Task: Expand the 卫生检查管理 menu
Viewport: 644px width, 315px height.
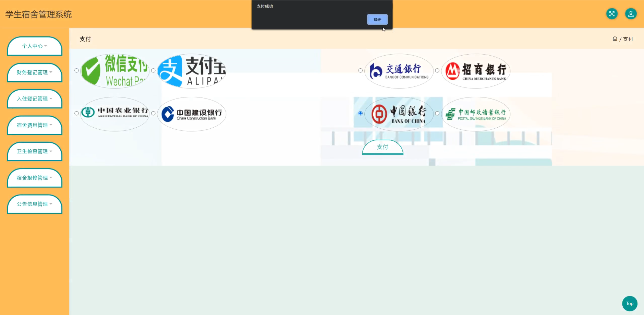Action: click(x=35, y=151)
